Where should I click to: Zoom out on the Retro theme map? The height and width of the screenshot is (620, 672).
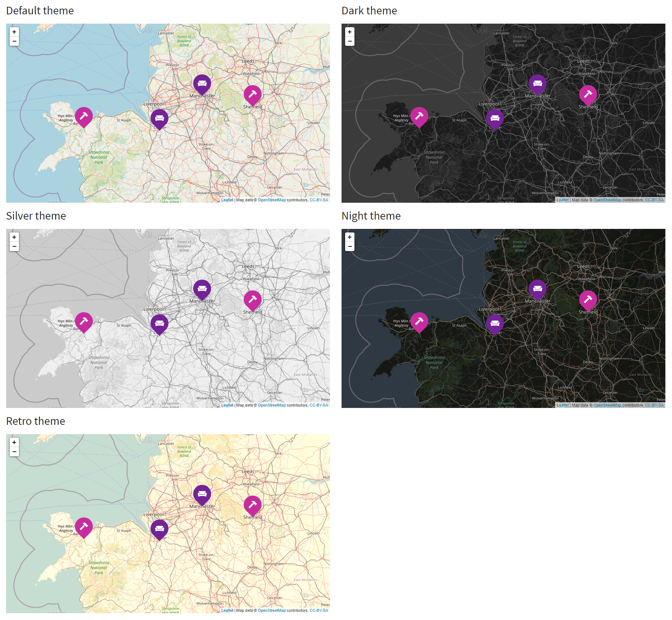(x=14, y=452)
